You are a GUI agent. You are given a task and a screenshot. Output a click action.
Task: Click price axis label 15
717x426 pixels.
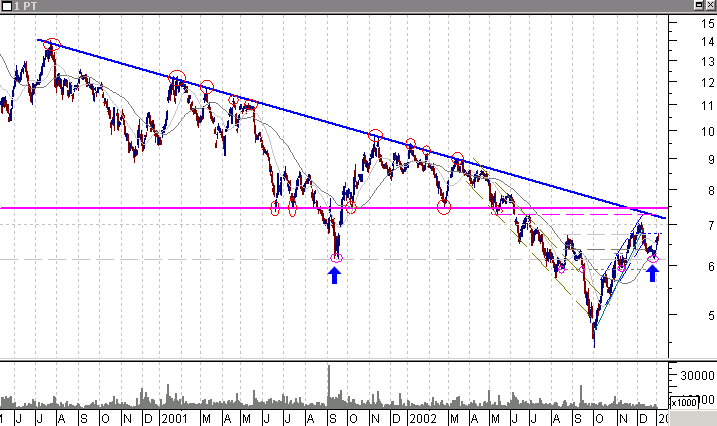click(708, 24)
